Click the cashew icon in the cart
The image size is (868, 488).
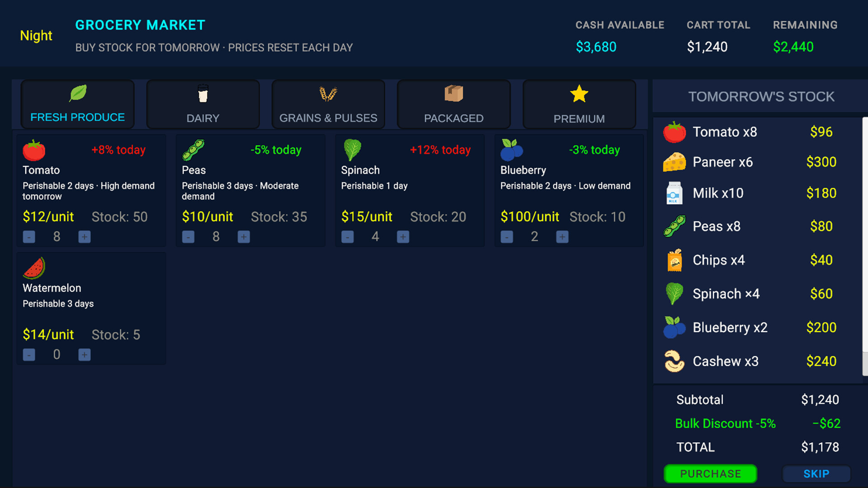click(x=675, y=361)
